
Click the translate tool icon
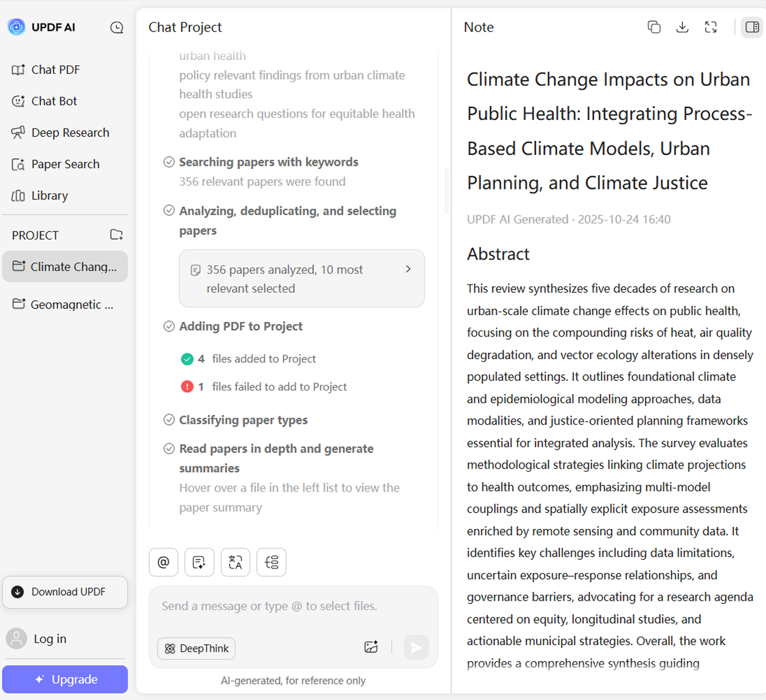coord(235,563)
